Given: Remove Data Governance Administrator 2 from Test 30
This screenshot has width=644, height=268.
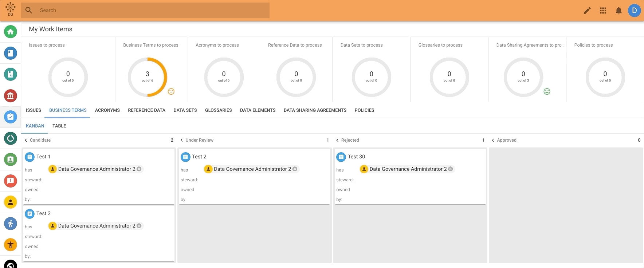Looking at the screenshot, I should [x=451, y=169].
